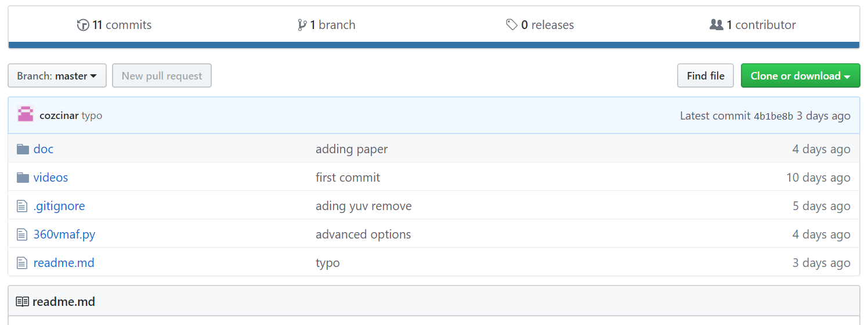
Task: Click the readme book icon in header
Action: (22, 302)
